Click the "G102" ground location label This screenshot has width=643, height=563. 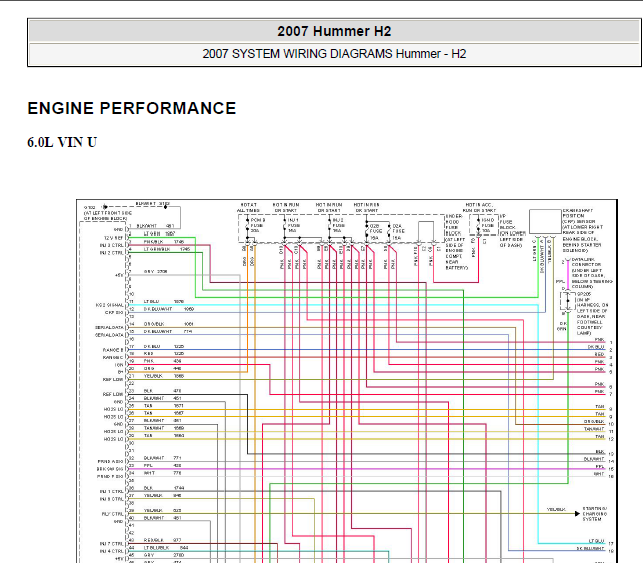coord(90,207)
